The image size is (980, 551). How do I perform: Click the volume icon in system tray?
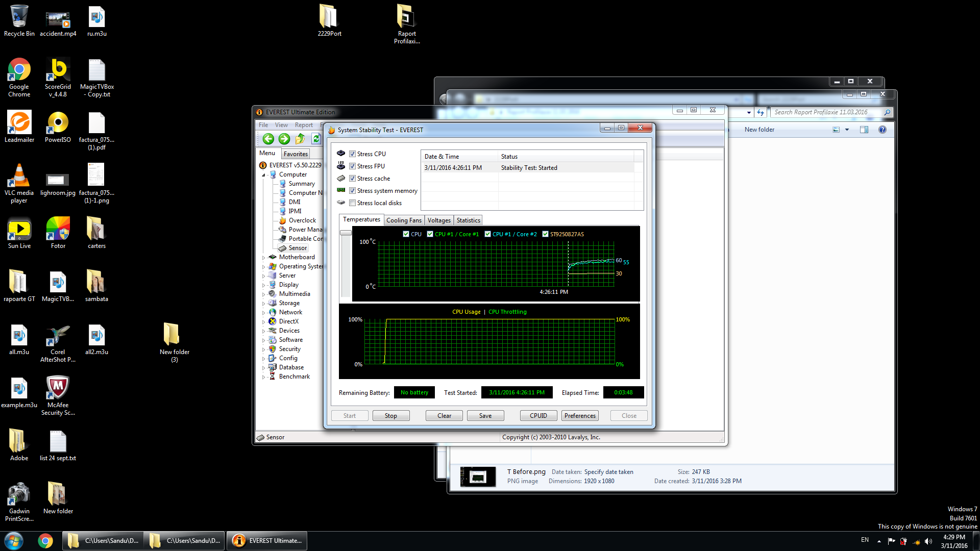click(x=928, y=541)
